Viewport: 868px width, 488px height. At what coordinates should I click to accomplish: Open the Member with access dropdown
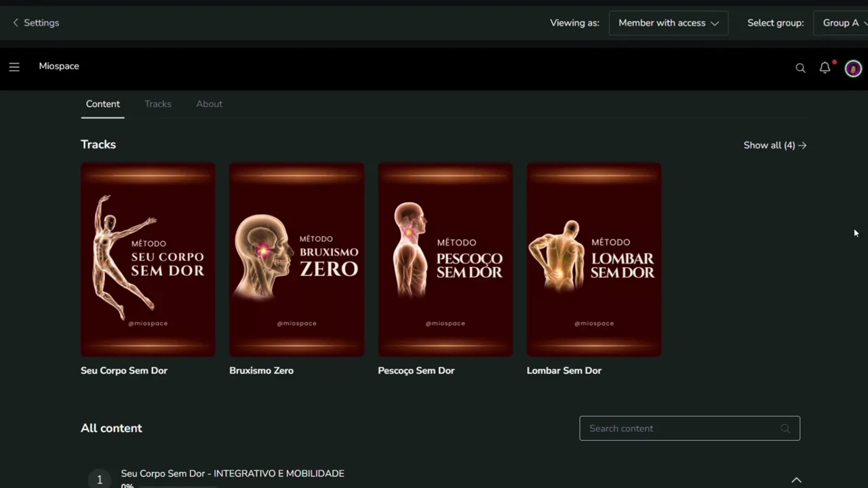pyautogui.click(x=669, y=23)
